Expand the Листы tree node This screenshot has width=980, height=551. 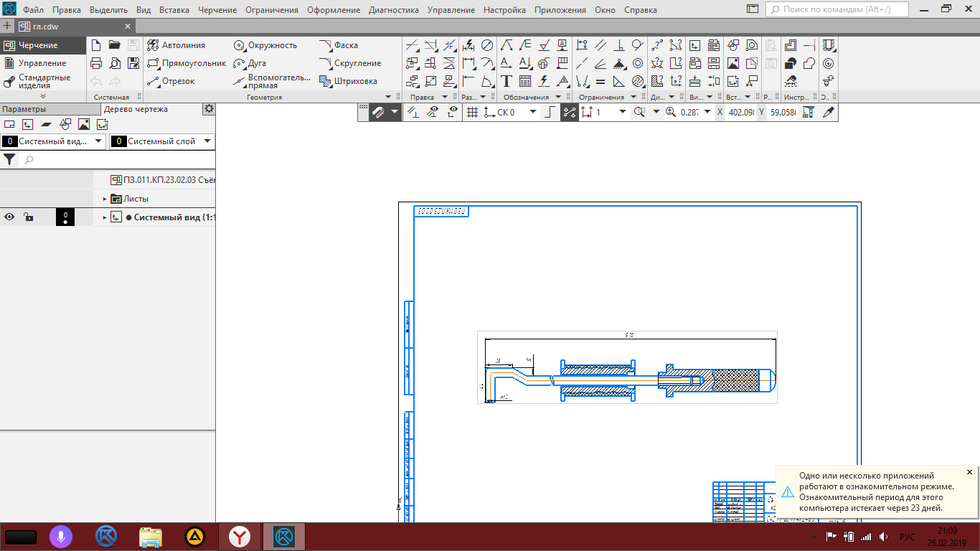click(105, 199)
